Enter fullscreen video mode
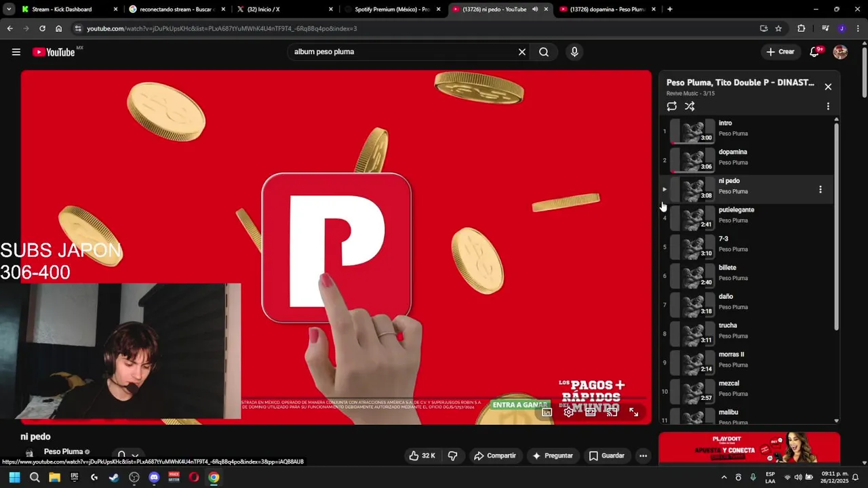This screenshot has width=868, height=488. [x=633, y=412]
